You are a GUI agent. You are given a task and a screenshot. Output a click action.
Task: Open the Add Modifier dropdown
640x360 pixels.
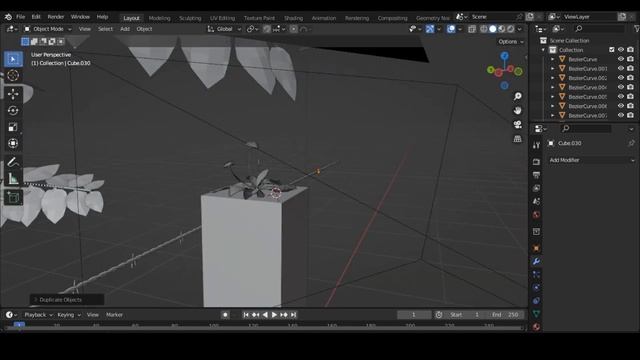coord(591,160)
